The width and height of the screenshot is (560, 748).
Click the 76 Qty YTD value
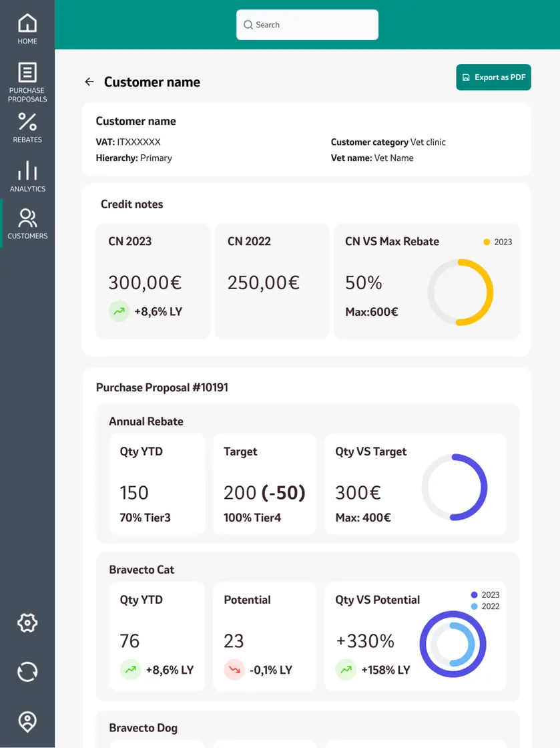[129, 640]
